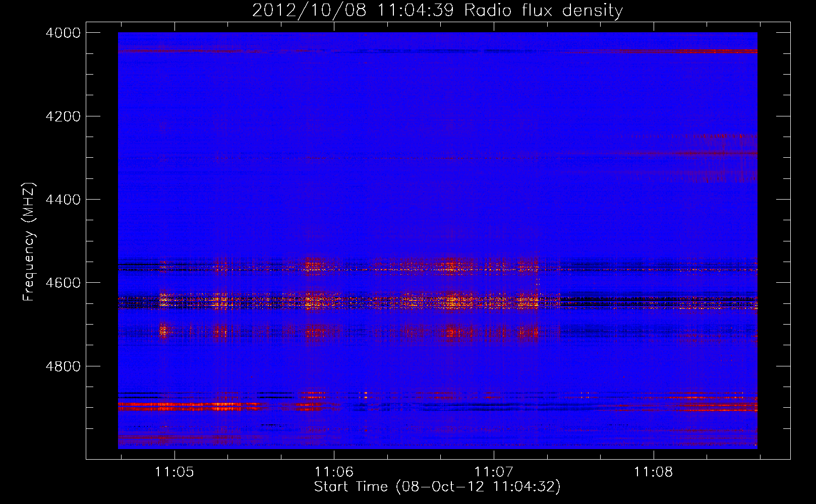This screenshot has width=816, height=504.
Task: Select the 4800 frequency axis label
Action: (x=63, y=366)
